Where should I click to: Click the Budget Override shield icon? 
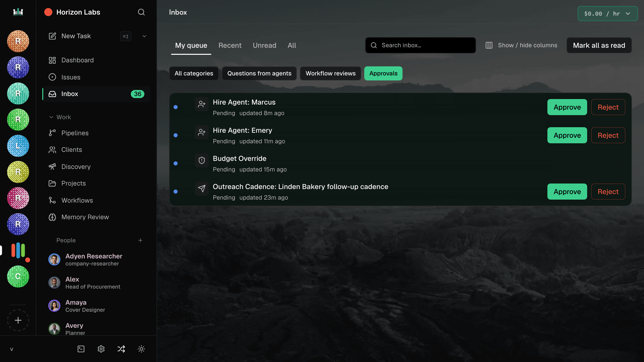point(202,160)
